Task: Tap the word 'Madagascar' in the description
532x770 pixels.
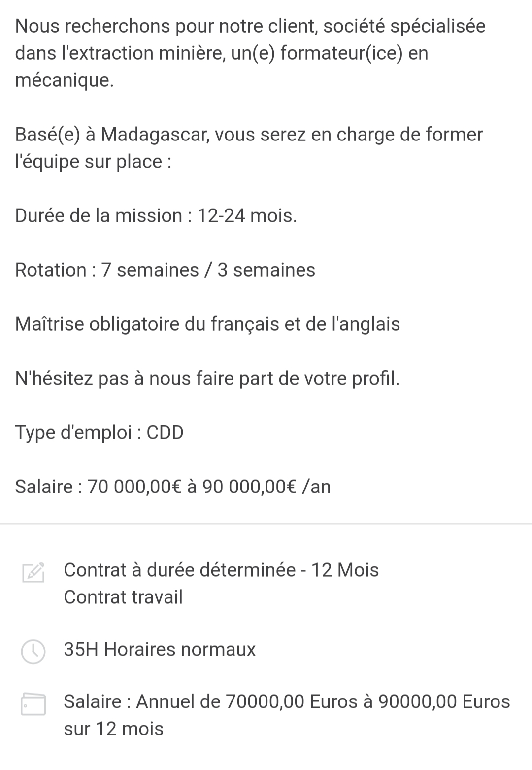Action: (x=153, y=134)
